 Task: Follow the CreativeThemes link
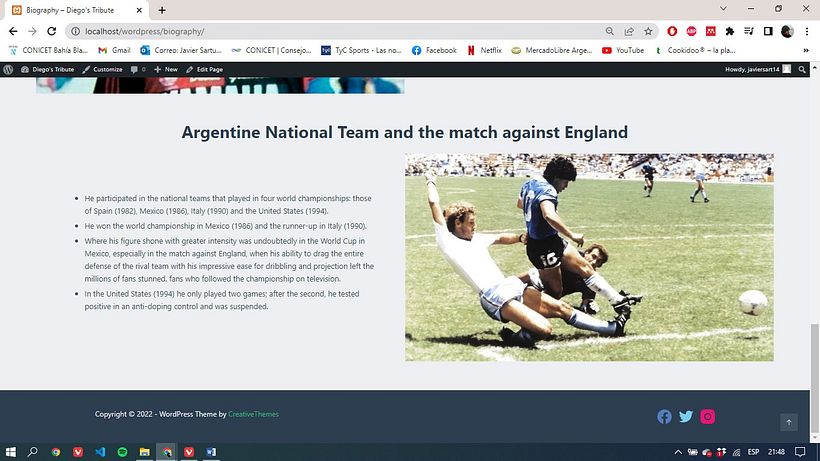[x=253, y=414]
